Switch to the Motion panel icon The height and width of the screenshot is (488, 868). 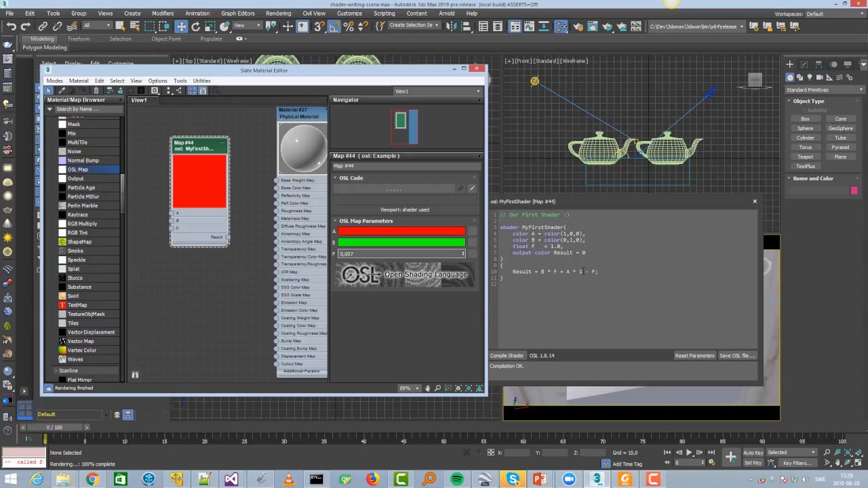833,64
